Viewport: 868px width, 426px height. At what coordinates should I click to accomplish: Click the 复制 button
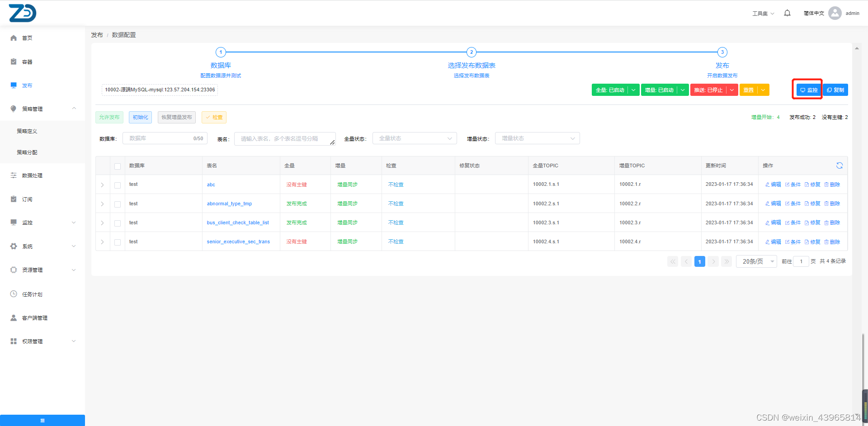pos(835,90)
